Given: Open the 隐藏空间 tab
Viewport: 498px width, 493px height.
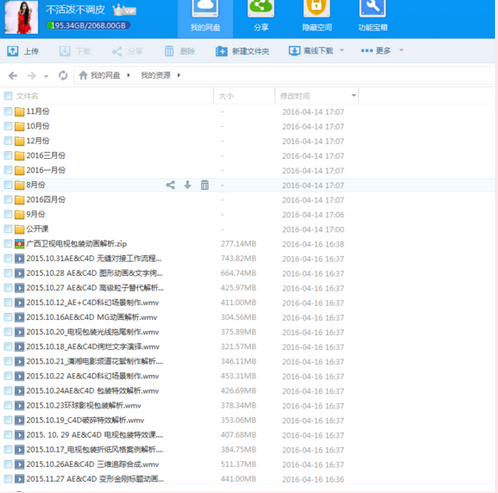Looking at the screenshot, I should [317, 18].
